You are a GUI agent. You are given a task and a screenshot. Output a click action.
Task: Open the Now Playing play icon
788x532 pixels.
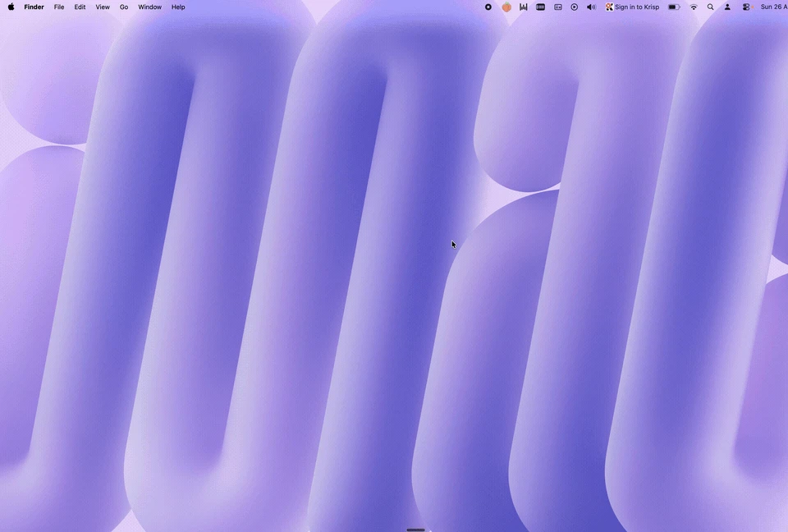[575, 7]
